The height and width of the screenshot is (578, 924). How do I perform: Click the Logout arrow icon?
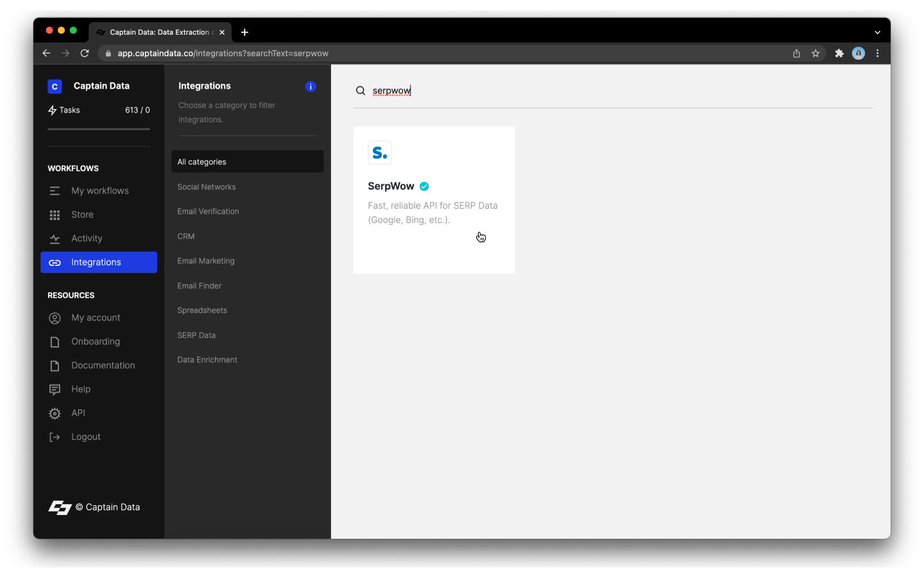[x=55, y=437]
